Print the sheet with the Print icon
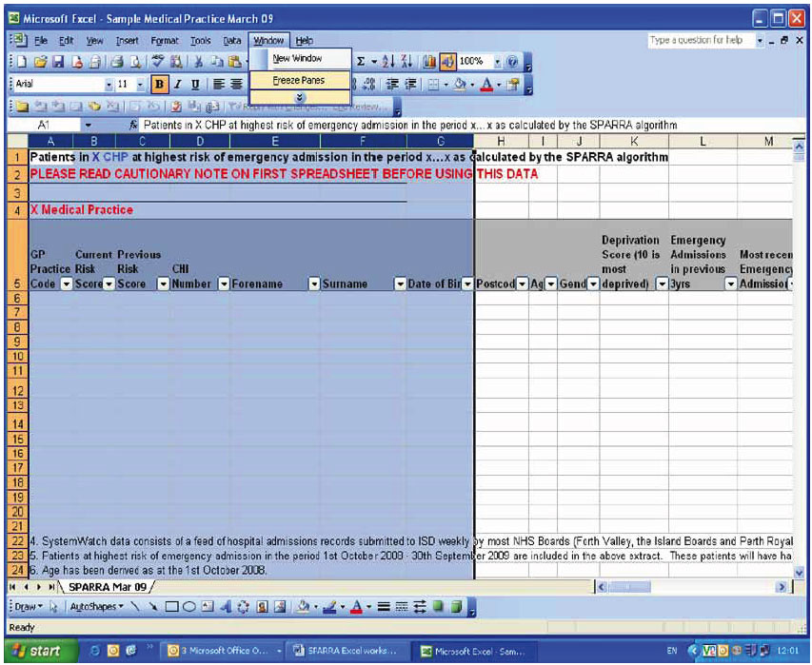Screen dimensions: 812x665 117,62
